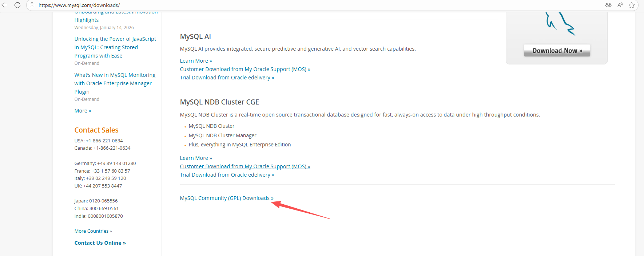Select Plus, everything in Enterprise Edition bullet
The height and width of the screenshot is (256, 644).
pyautogui.click(x=240, y=145)
